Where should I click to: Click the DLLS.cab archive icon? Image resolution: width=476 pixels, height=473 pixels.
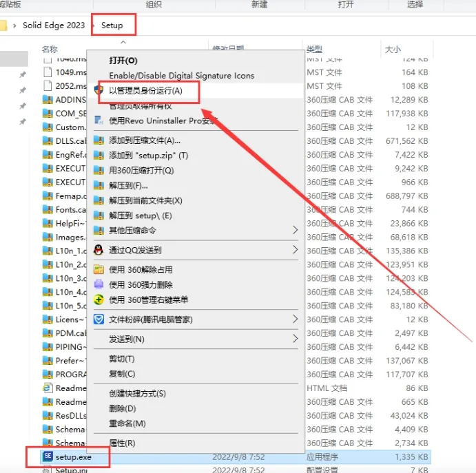click(x=48, y=140)
